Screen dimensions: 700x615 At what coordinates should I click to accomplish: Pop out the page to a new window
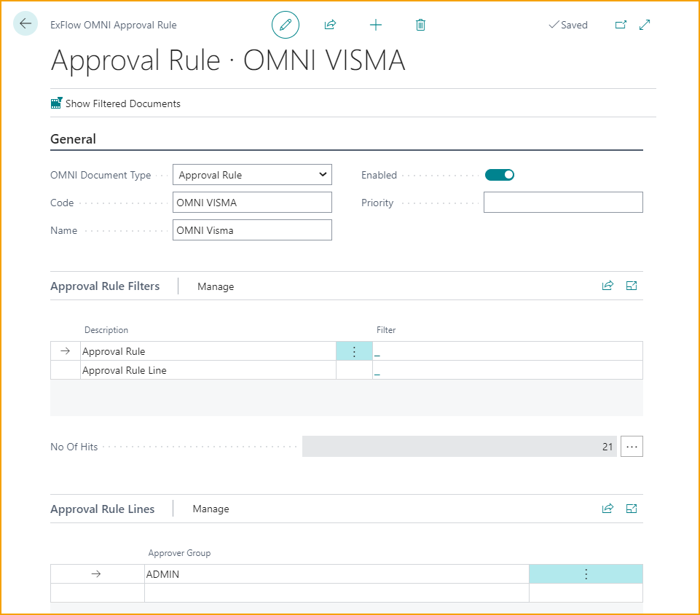pos(621,24)
